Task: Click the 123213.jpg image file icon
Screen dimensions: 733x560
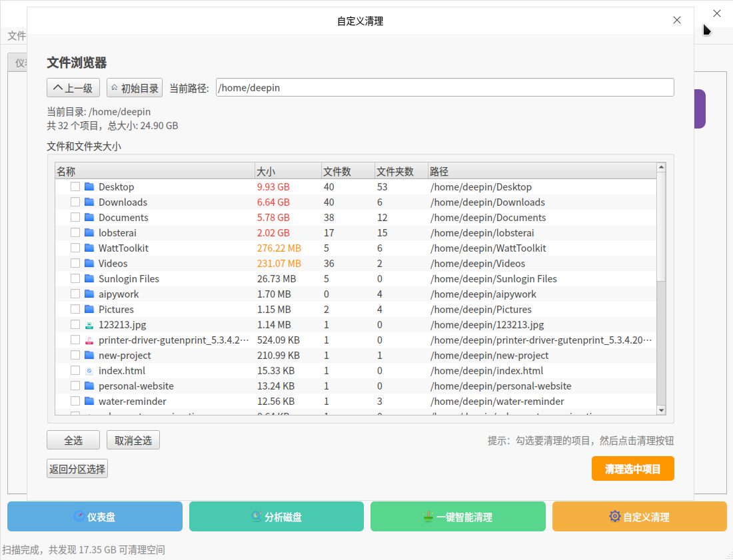Action: [x=89, y=325]
